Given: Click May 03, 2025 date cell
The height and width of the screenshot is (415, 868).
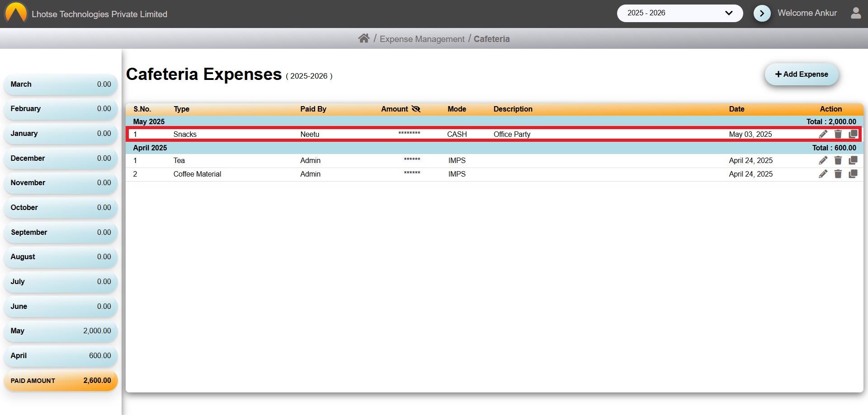Looking at the screenshot, I should click(x=750, y=134).
